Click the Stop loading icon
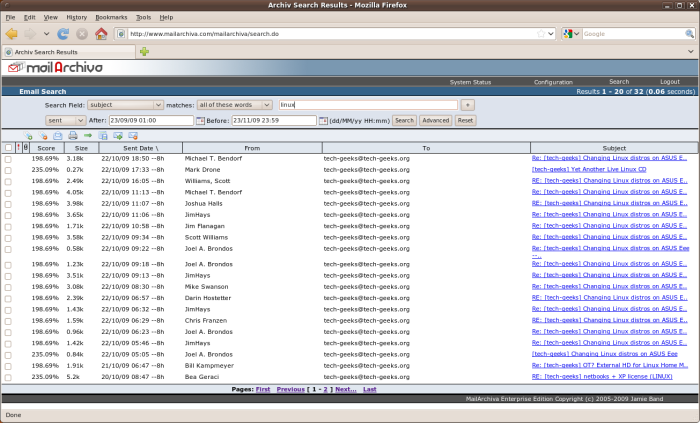The image size is (700, 423). coord(82,34)
